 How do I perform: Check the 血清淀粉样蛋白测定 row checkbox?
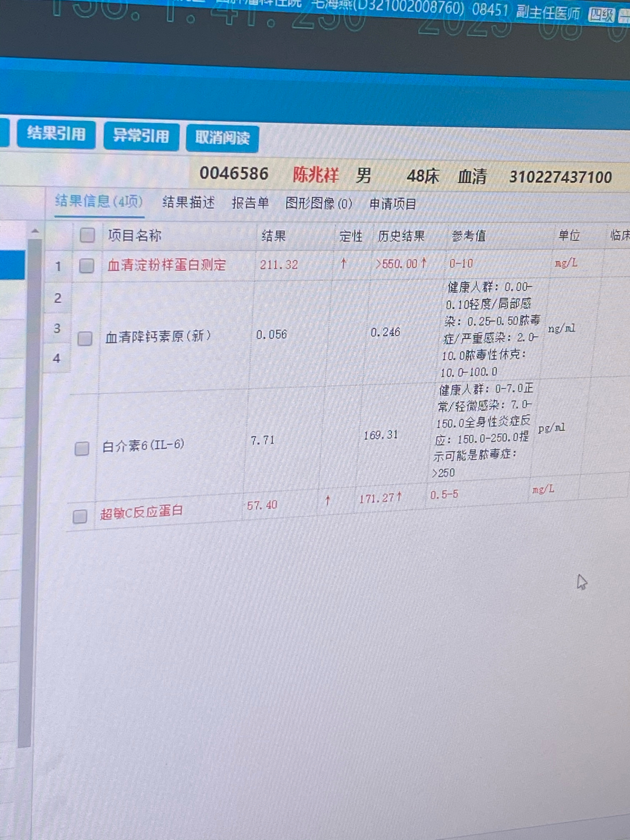pyautogui.click(x=86, y=265)
